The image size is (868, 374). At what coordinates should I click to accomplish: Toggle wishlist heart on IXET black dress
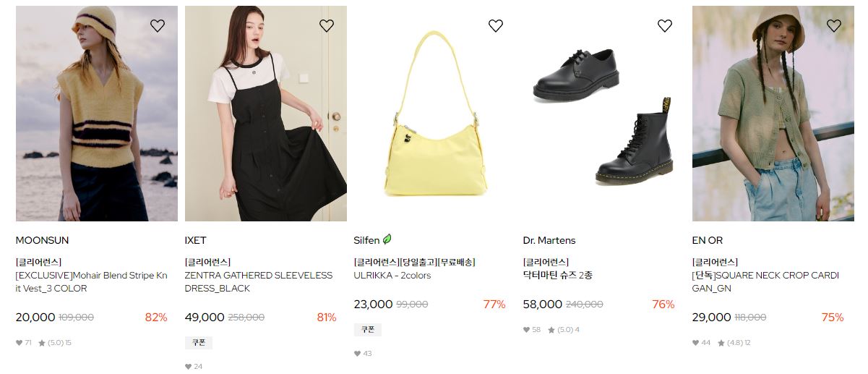(x=327, y=26)
